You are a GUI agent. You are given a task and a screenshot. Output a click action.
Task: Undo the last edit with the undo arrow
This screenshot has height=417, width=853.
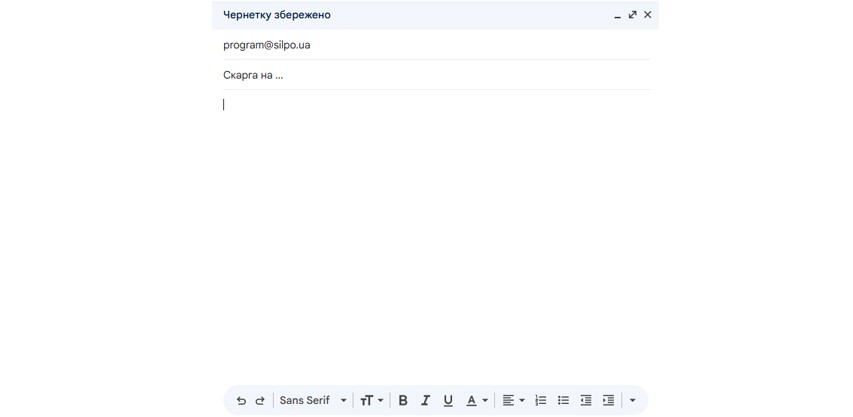(x=241, y=401)
